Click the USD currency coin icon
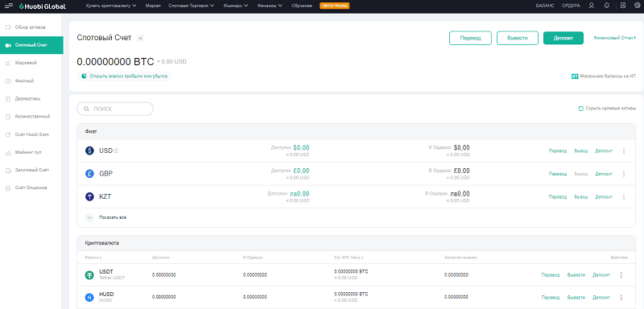This screenshot has height=309, width=644. [x=89, y=150]
